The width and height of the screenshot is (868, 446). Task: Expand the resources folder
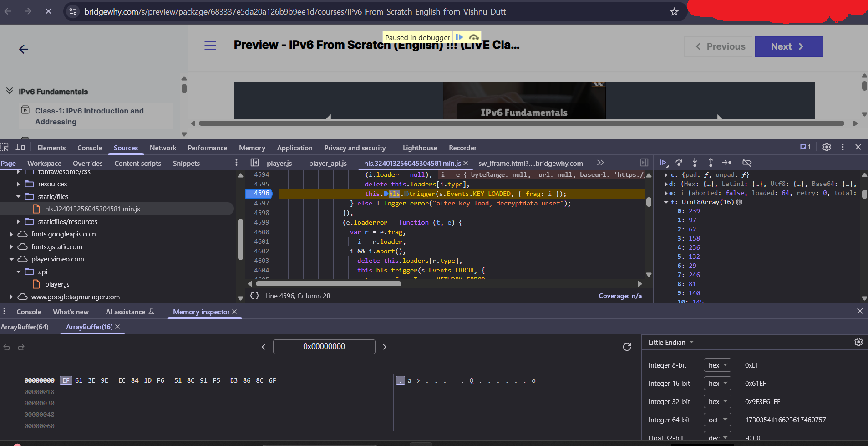[18, 184]
